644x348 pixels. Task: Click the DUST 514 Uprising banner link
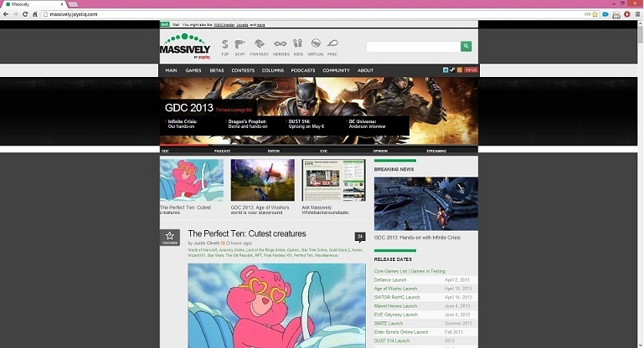307,124
